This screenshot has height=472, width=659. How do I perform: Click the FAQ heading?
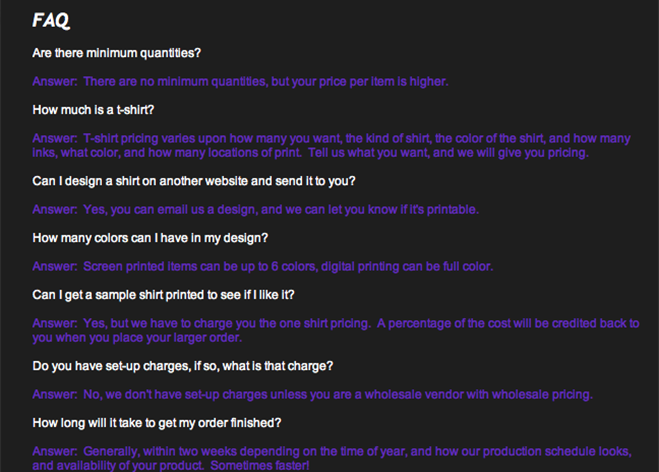51,20
